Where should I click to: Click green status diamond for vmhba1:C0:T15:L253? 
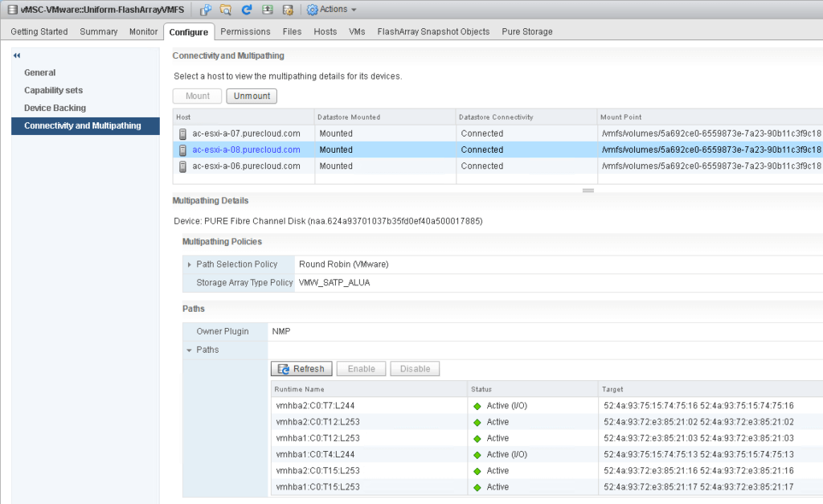477,487
